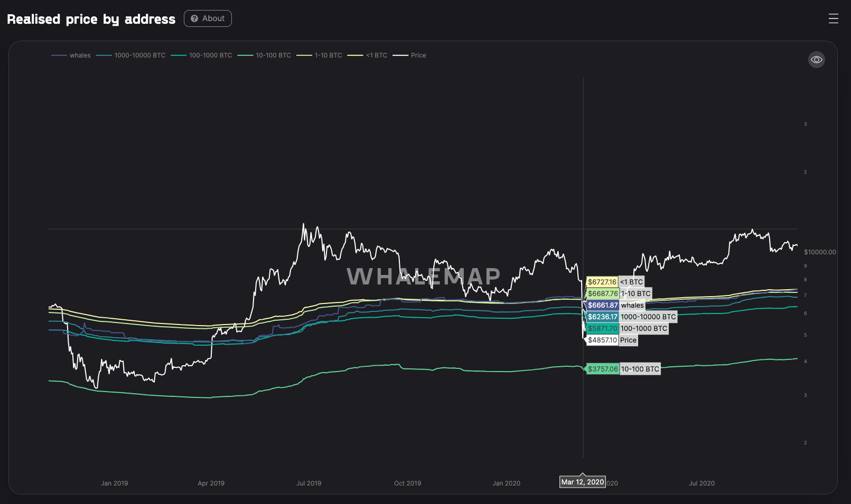
Task: Click the $6236.17 1000-10000 BTC tooltip label
Action: [x=631, y=317]
